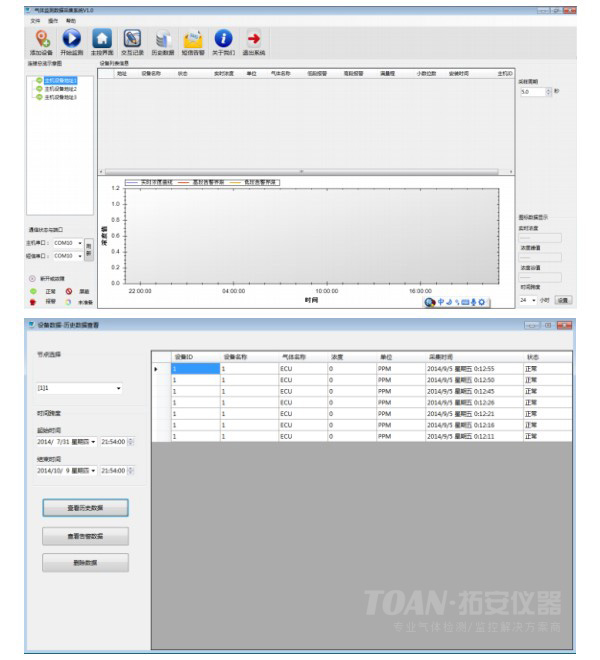Screen dimensions: 600x660
Task: Click the 查看历史数据 button
Action: pyautogui.click(x=85, y=508)
